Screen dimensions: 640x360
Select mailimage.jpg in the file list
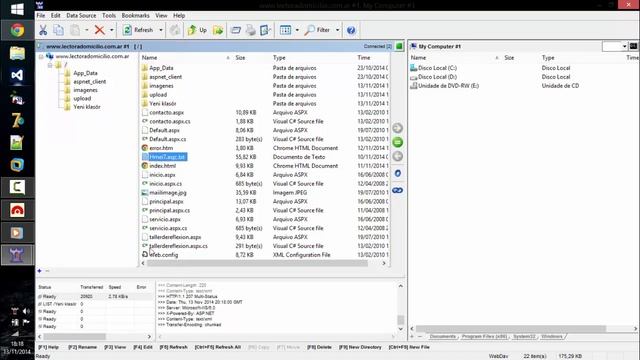point(168,193)
